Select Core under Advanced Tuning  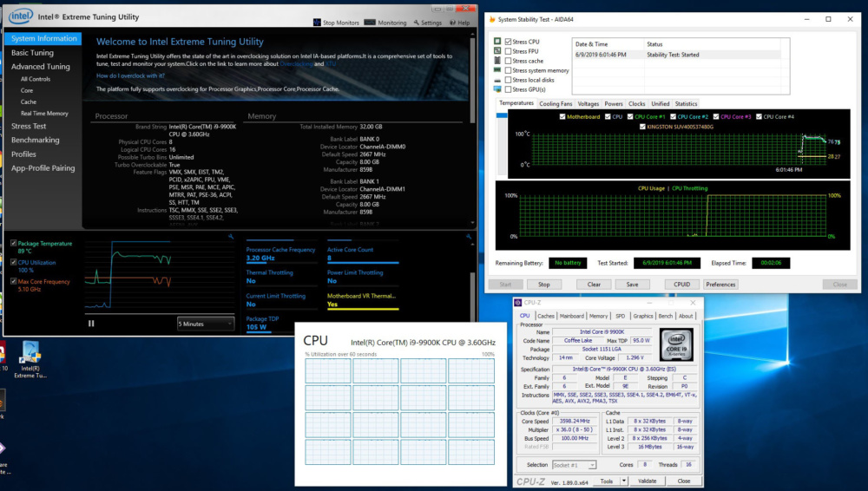[27, 90]
